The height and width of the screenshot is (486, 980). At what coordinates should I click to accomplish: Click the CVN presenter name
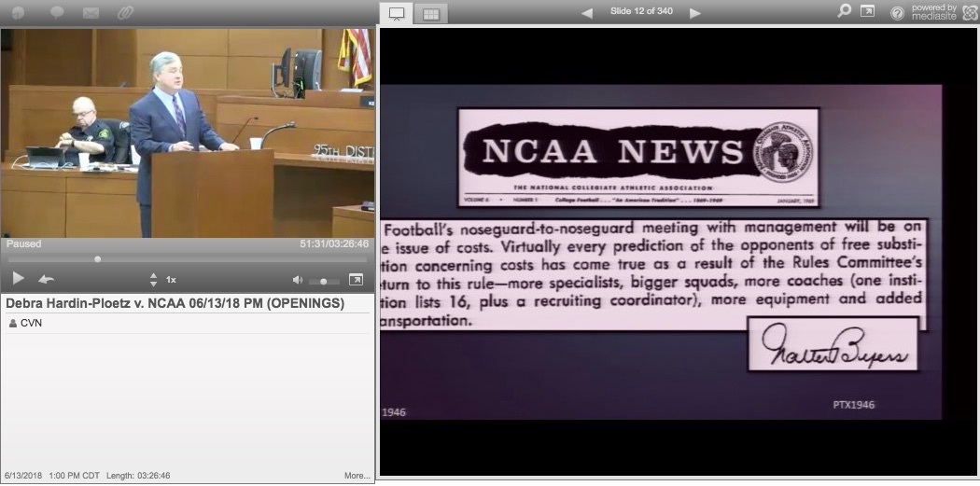(x=31, y=323)
